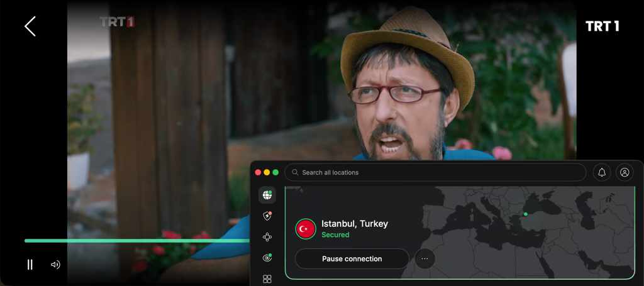Open the shield threat protection icon
Screen dimensions: 644x286
click(267, 216)
